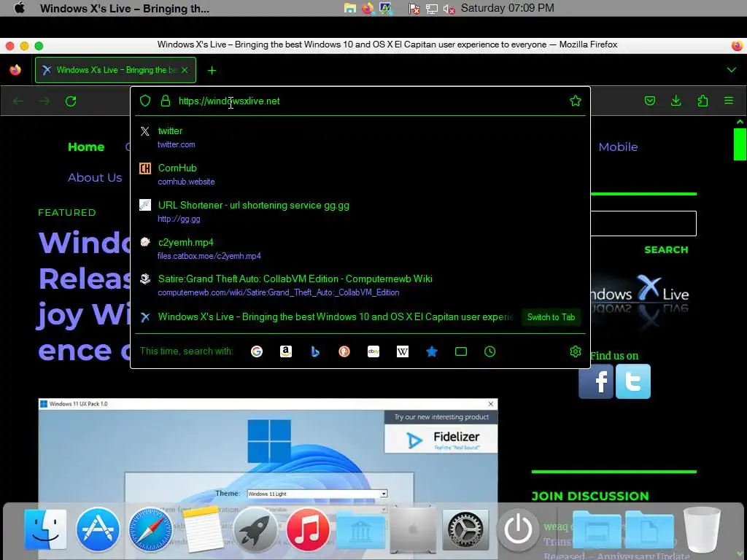Launch App Store from the dock
The height and width of the screenshot is (560, 747).
coord(98,529)
